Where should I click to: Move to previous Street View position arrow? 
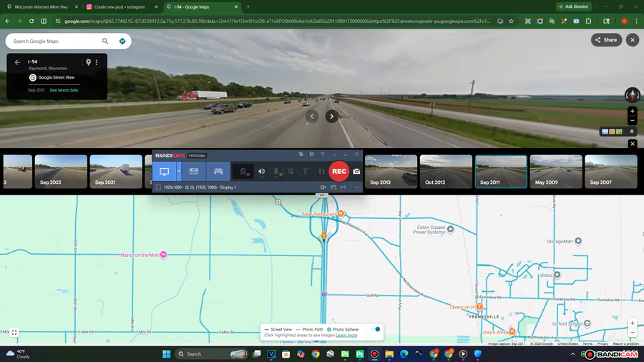point(312,117)
